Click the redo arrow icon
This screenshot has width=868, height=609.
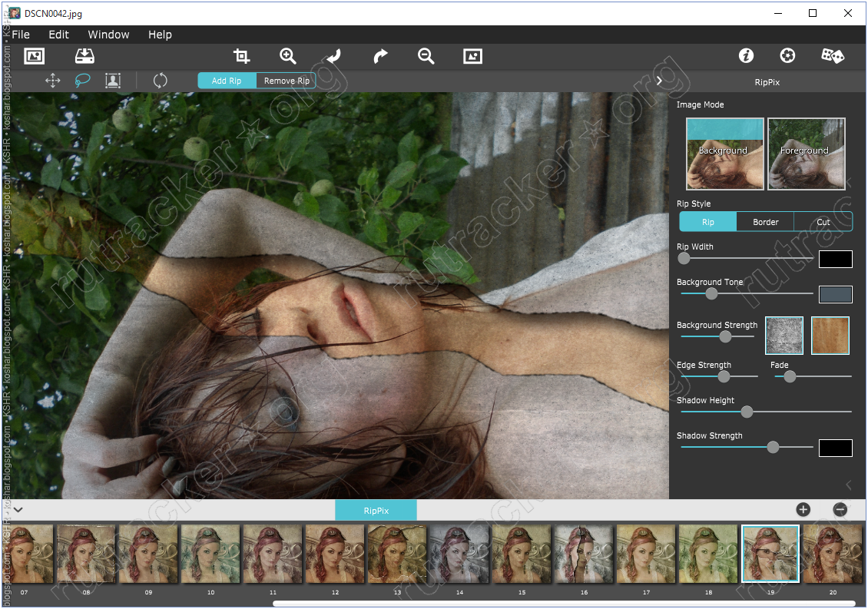(x=380, y=56)
